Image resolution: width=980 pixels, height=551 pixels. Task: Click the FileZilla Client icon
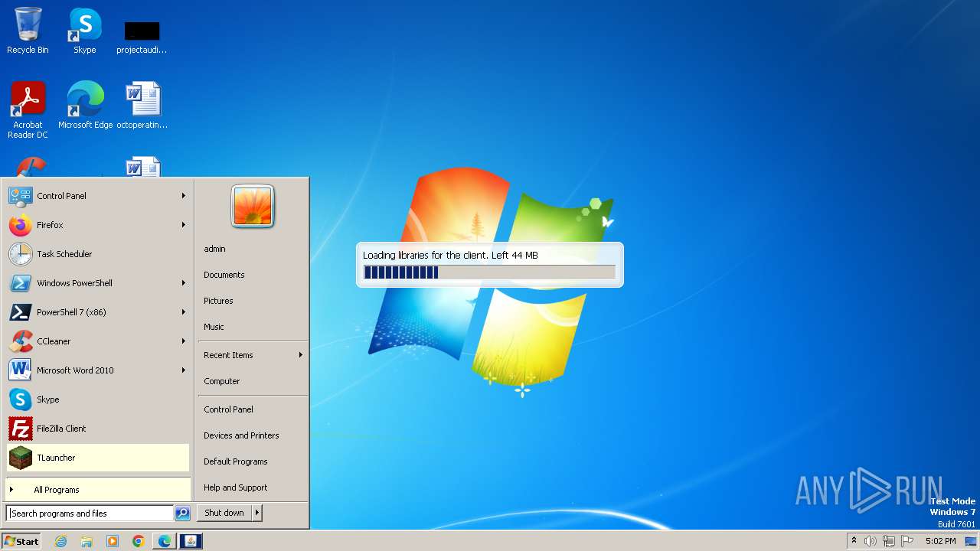click(x=20, y=429)
